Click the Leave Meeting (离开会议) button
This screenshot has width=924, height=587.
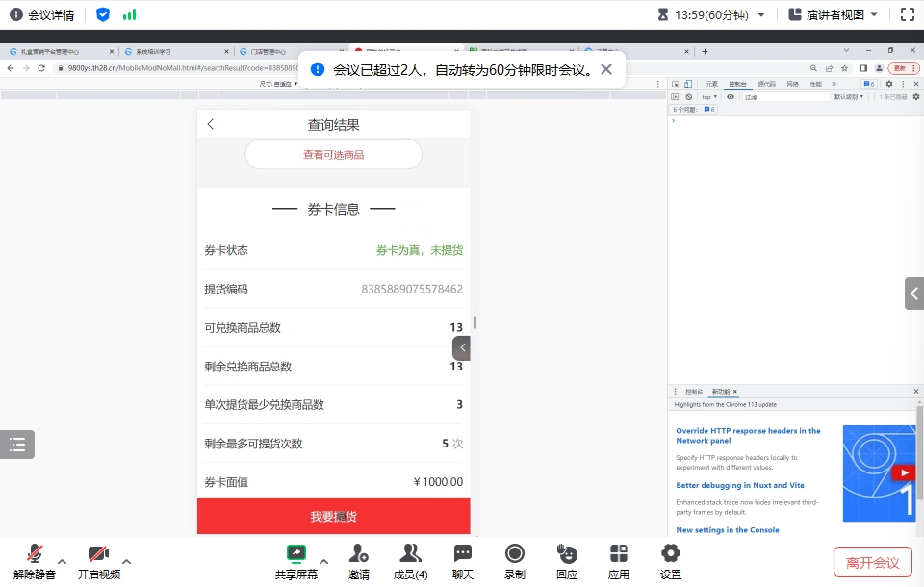(x=872, y=562)
